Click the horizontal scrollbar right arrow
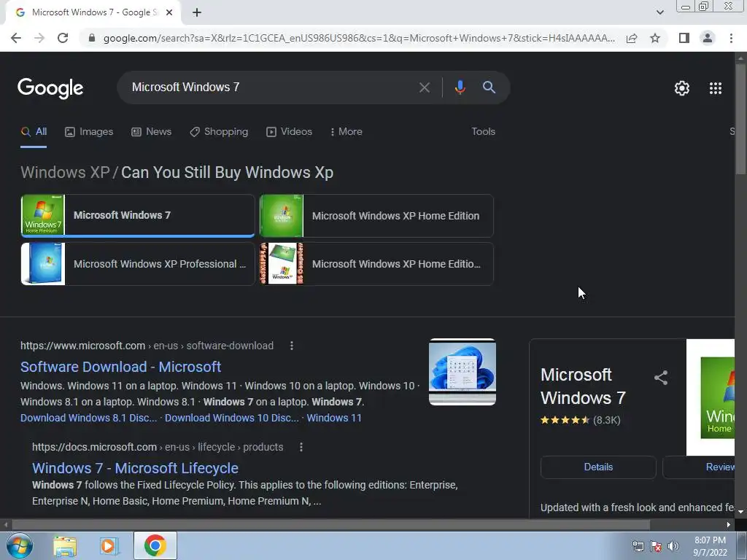Image resolution: width=747 pixels, height=560 pixels. click(x=729, y=525)
